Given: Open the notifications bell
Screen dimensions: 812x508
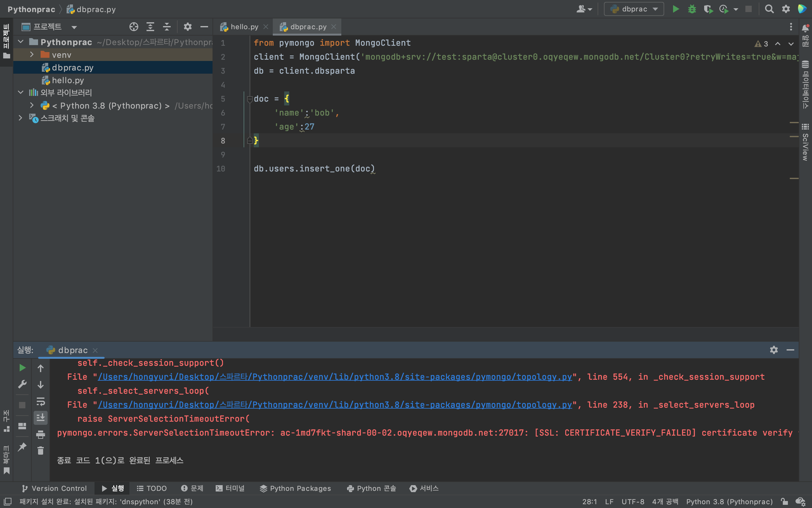Looking at the screenshot, I should pyautogui.click(x=805, y=28).
